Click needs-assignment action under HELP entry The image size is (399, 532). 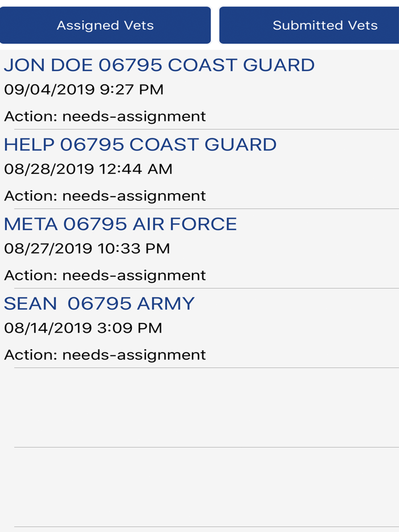134,196
